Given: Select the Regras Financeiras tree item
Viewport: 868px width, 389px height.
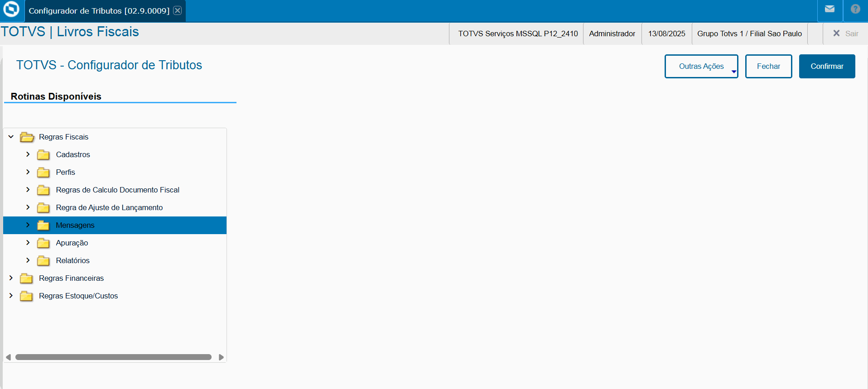Looking at the screenshot, I should (x=71, y=278).
